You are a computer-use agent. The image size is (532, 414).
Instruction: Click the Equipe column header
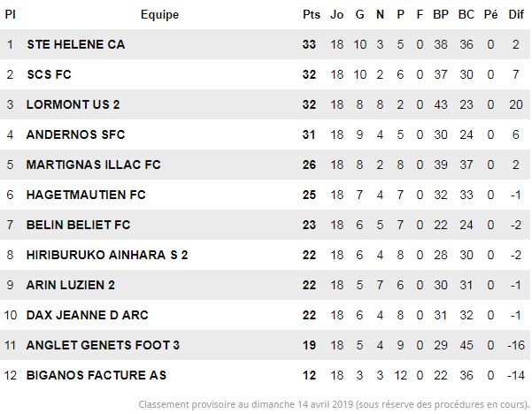(x=160, y=14)
